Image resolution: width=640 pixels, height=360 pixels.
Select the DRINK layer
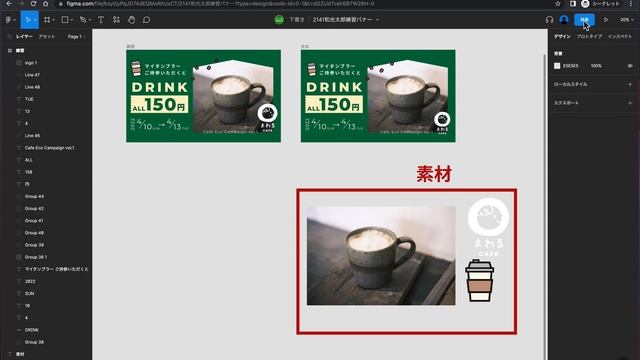(31, 330)
